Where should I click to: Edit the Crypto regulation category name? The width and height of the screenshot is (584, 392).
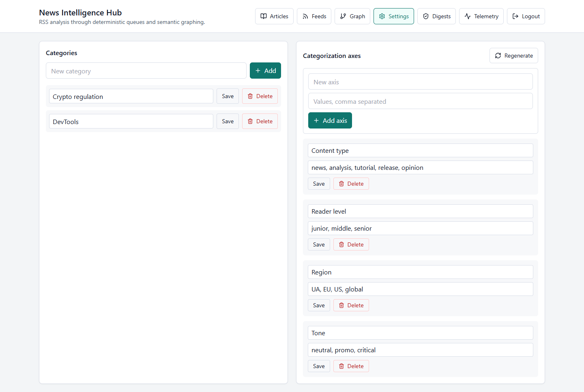131,96
